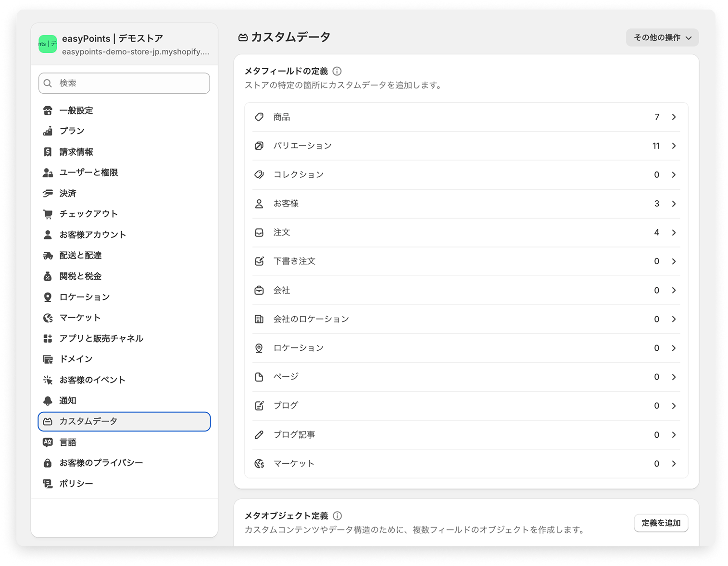Click the ロケーション pin icon in metafield list
The image size is (728, 566).
coord(259,348)
